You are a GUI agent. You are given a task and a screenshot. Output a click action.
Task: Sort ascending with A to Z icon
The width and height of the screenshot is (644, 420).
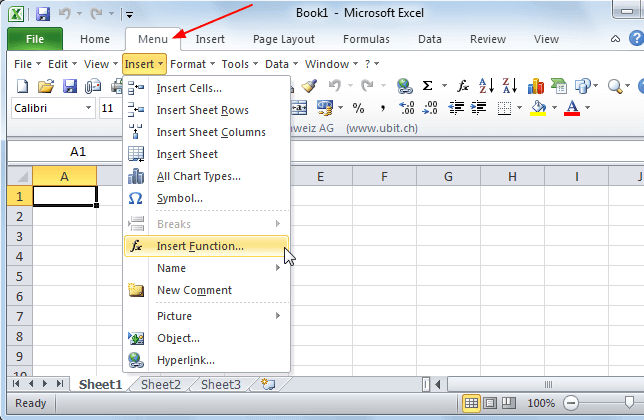[486, 86]
